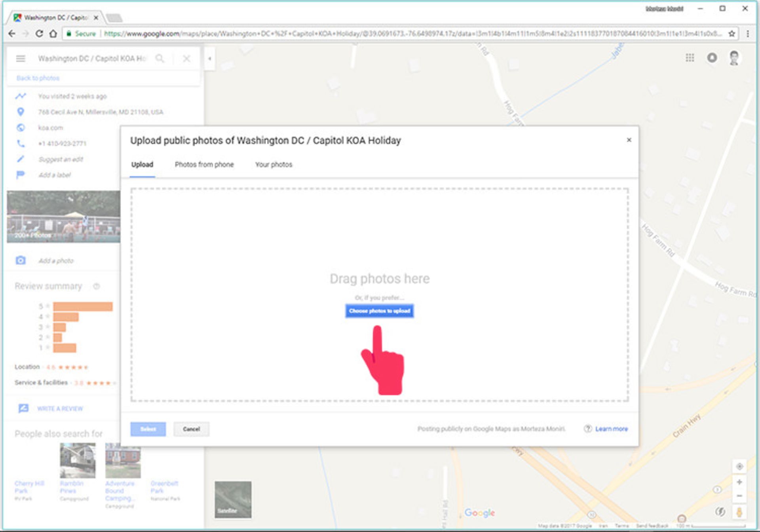Click Add a photo text
Screen dimensions: 760x532
point(56,260)
